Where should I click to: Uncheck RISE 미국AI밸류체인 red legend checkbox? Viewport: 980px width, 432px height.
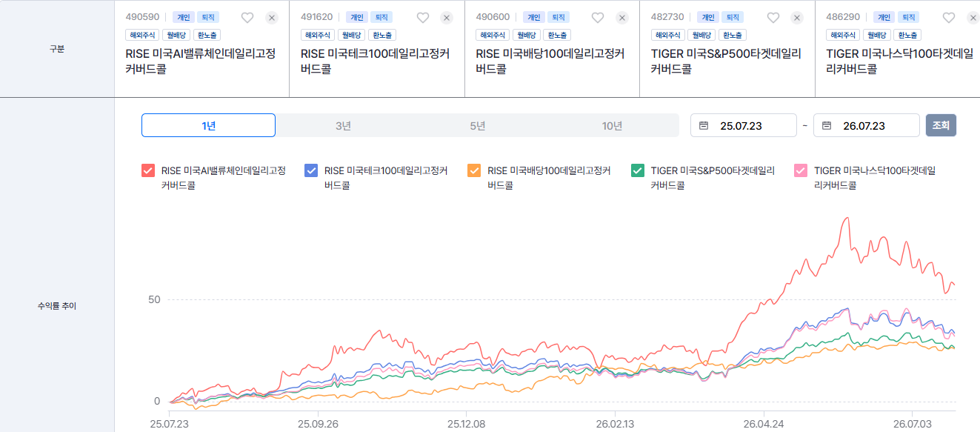point(148,170)
